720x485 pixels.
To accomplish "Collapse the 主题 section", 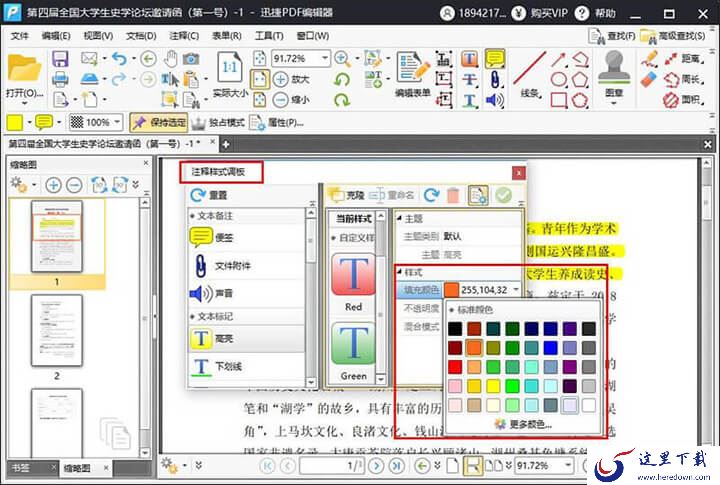I will click(399, 219).
